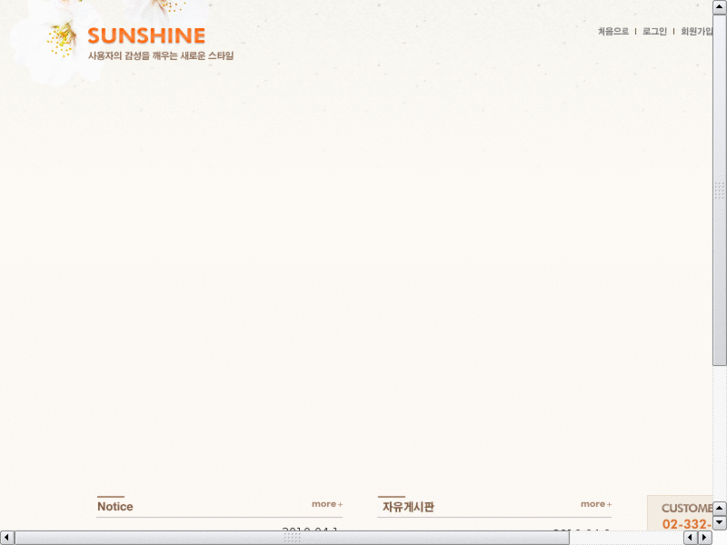The width and height of the screenshot is (727, 545).
Task: Click the Notice section heading
Action: pos(115,507)
